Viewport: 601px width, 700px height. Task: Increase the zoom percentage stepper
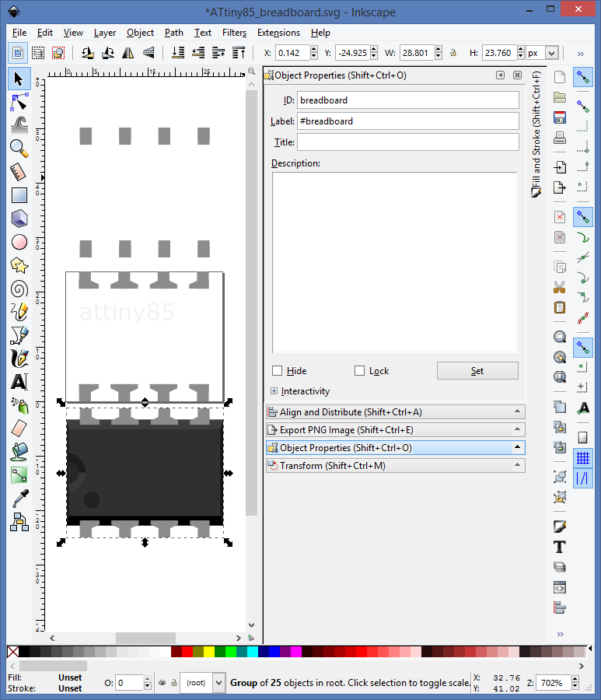coord(575,679)
